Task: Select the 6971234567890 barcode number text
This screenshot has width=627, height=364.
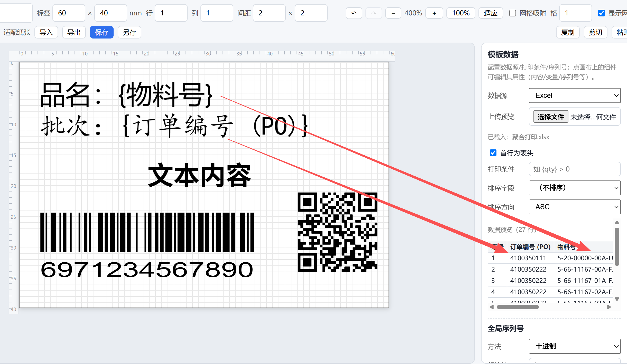Action: point(147,270)
